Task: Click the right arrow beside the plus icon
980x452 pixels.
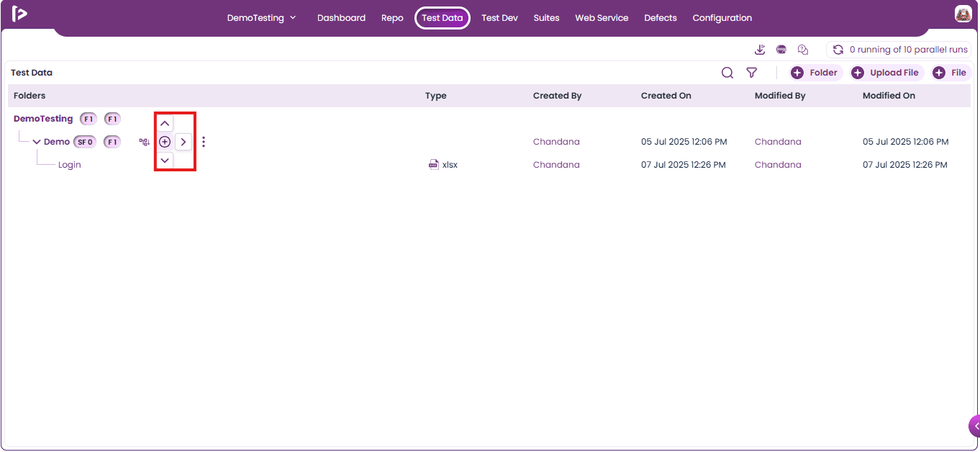Action: pos(183,142)
